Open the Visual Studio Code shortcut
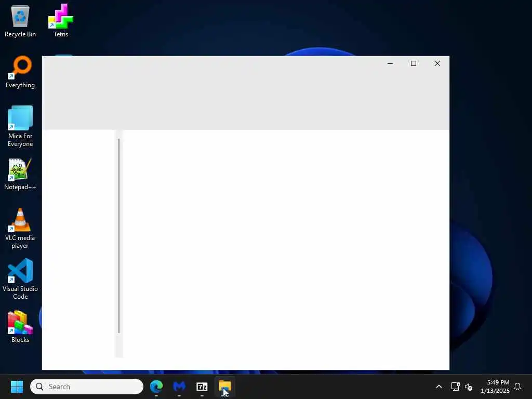Viewport: 532px width, 399px height. pyautogui.click(x=20, y=279)
